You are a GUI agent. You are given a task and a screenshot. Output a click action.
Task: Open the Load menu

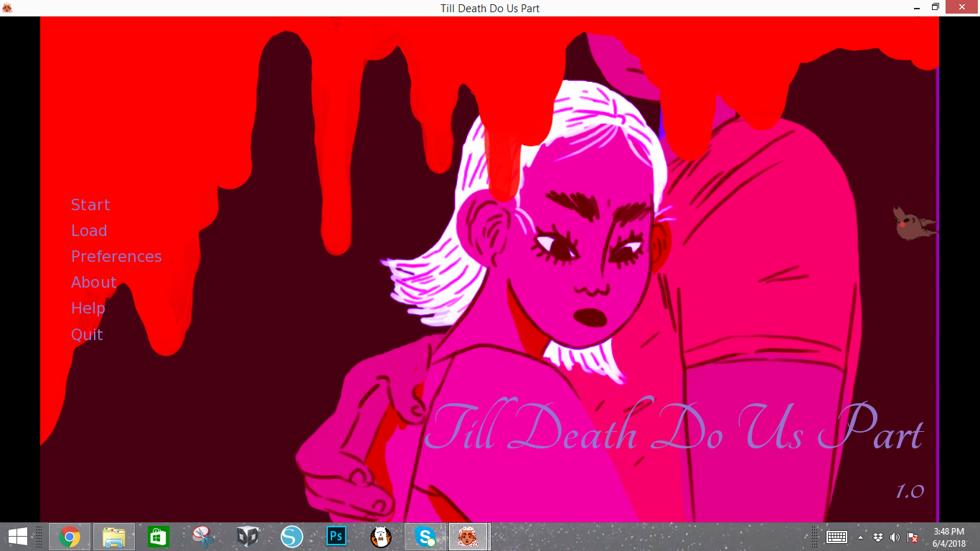(x=89, y=231)
